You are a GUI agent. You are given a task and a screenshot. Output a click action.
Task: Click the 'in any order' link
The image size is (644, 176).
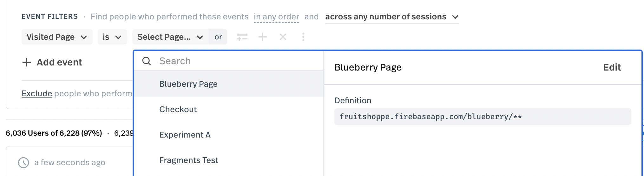[x=276, y=17]
